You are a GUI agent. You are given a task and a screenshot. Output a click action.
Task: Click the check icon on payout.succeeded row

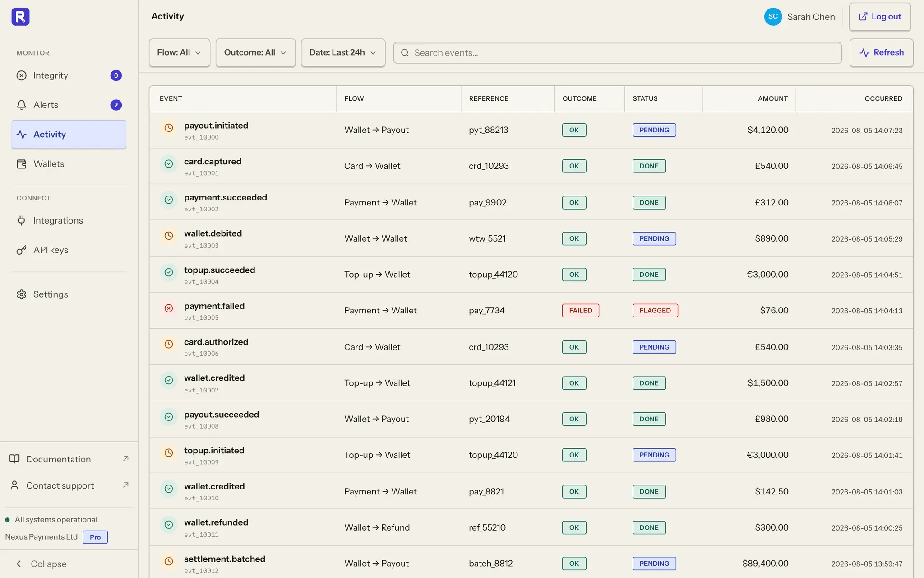point(168,417)
